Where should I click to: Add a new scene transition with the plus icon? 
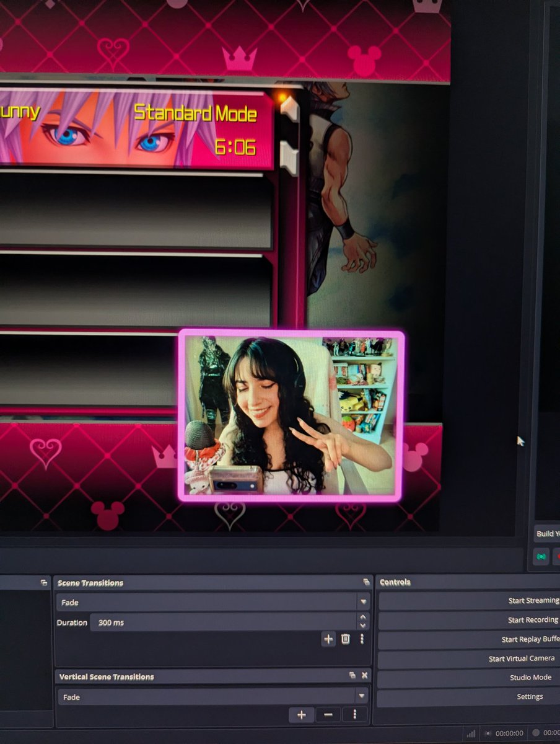pos(328,639)
